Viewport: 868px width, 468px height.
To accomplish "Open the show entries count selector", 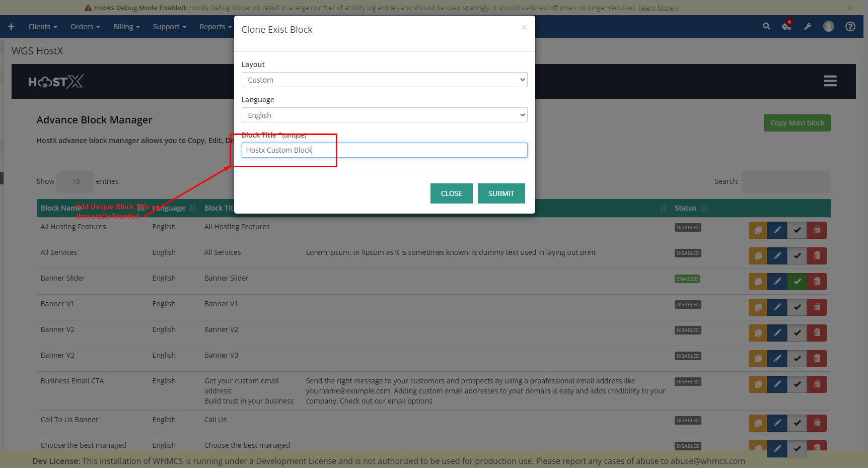I will point(76,182).
